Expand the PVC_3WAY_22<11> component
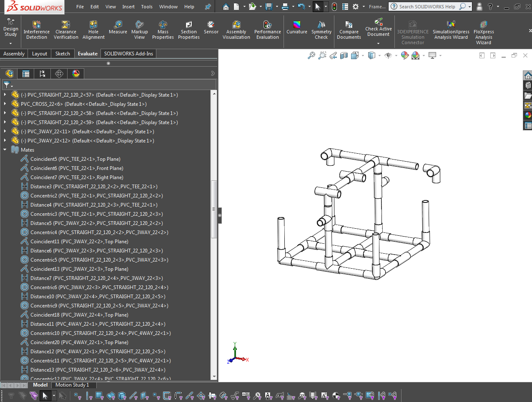 (5, 132)
